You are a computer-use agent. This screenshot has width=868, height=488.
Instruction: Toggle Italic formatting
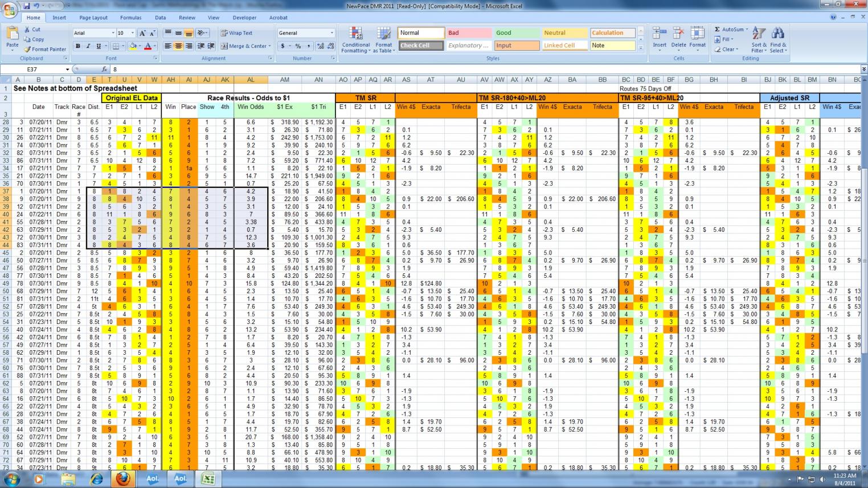pyautogui.click(x=88, y=46)
